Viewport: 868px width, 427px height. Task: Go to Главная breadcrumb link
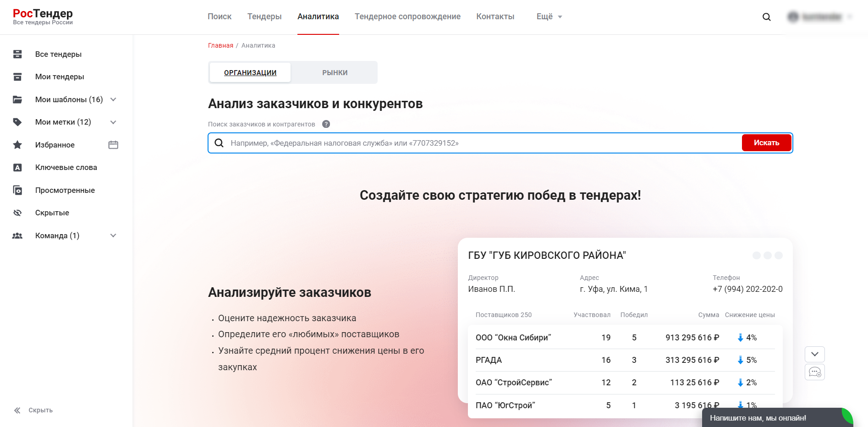(x=220, y=45)
